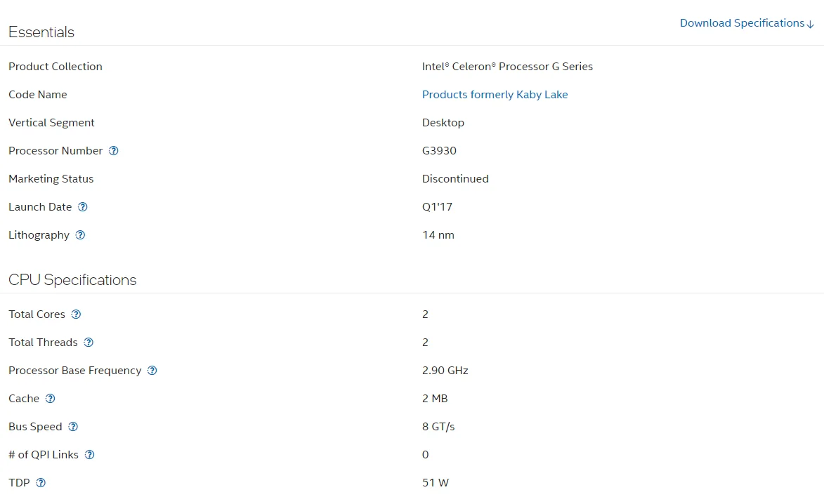Click the CPU Specifications heading
The image size is (824, 504).
[72, 280]
